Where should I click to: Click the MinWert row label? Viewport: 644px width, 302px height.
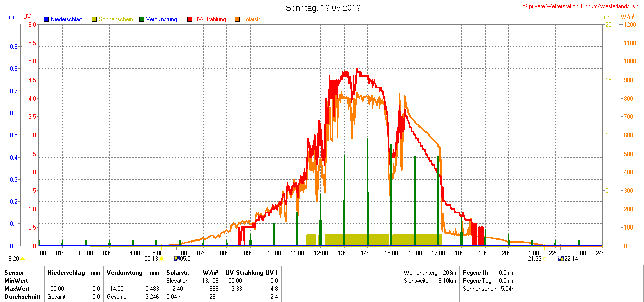16,280
